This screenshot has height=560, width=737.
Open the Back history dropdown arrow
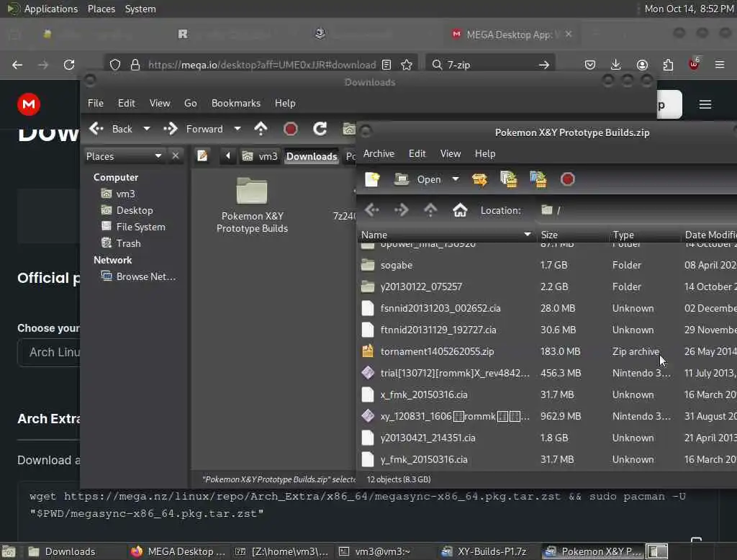click(147, 129)
